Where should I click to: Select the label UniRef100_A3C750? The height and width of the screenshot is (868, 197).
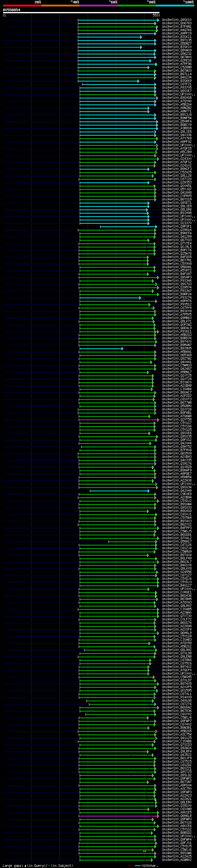[177, 789]
